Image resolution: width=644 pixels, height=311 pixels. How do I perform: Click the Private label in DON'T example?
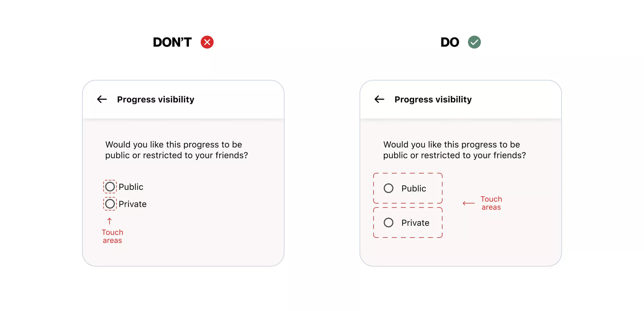pyautogui.click(x=133, y=204)
